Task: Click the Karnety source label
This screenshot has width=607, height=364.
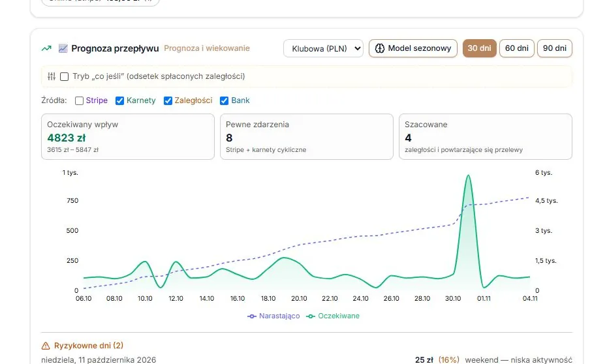Action: 141,100
